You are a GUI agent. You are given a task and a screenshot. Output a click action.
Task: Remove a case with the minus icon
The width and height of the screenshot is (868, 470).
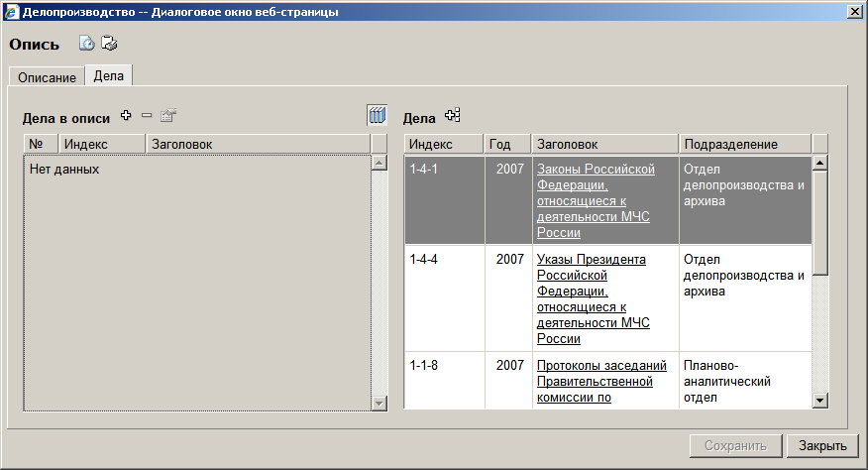147,115
